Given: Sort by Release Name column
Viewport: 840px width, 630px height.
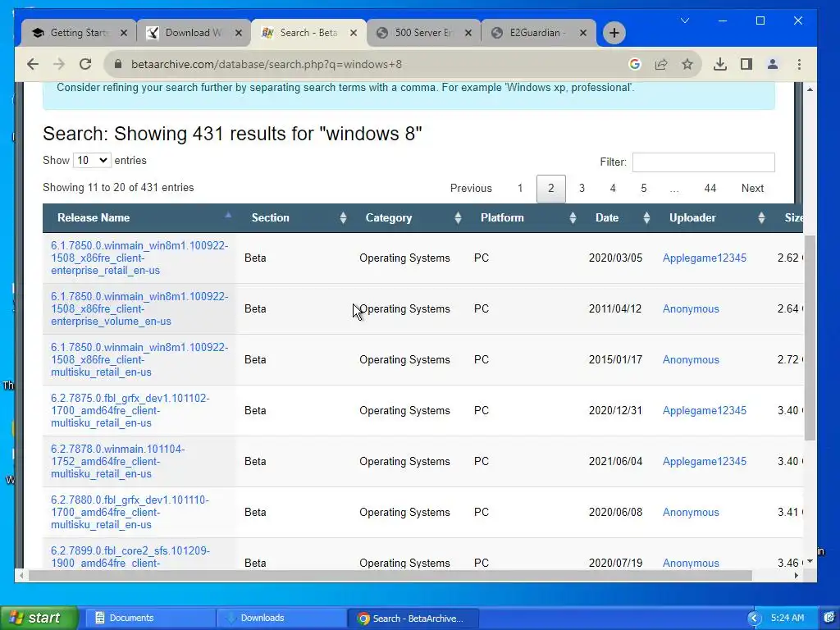Looking at the screenshot, I should click(139, 218).
